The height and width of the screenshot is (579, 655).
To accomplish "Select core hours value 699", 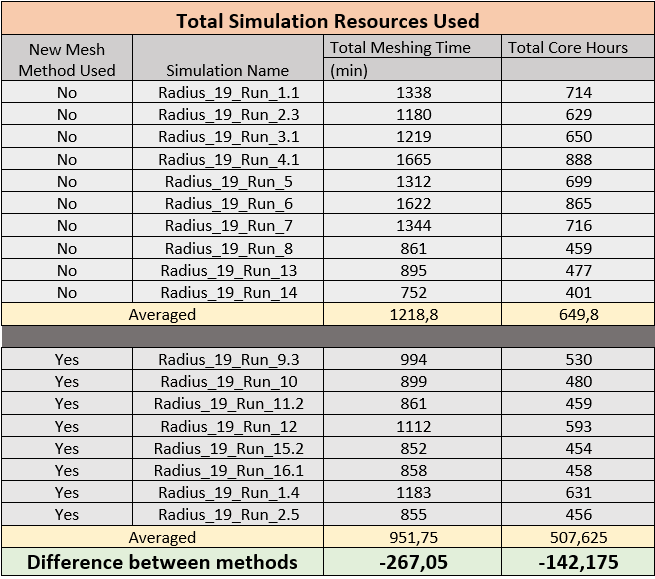I will click(579, 181).
